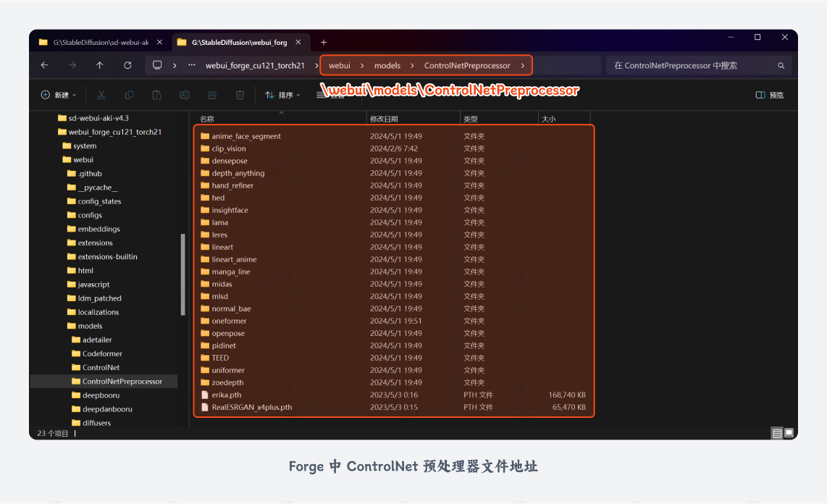Open the 新建 (New) dropdown

(x=58, y=95)
